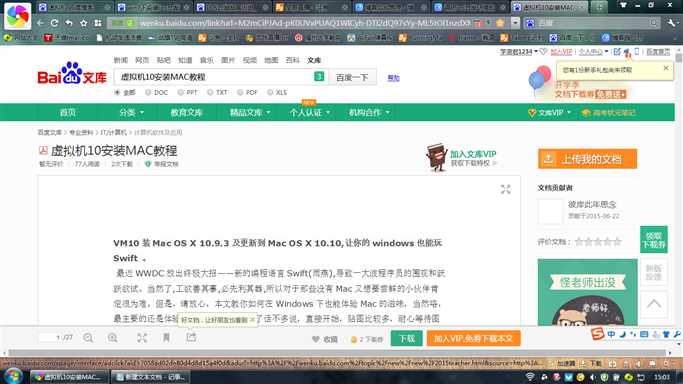Open new browser tab with plus button
This screenshot has height=384, width=683.
[600, 7]
